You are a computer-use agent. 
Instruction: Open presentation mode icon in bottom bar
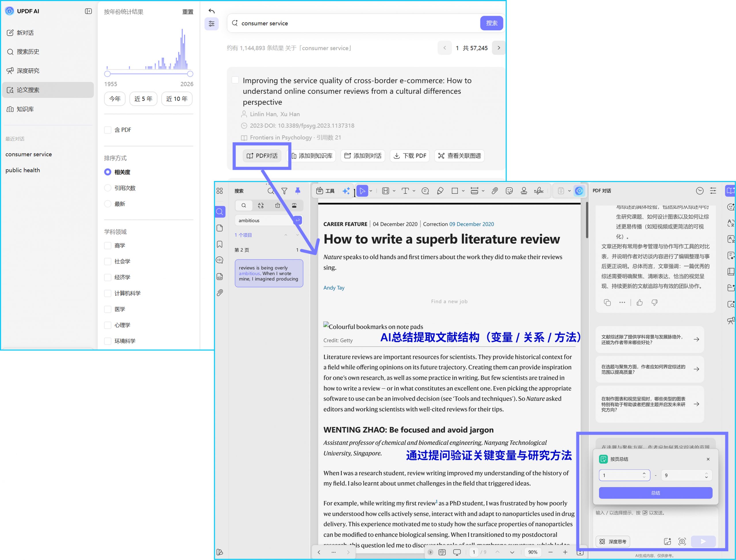coord(457,552)
